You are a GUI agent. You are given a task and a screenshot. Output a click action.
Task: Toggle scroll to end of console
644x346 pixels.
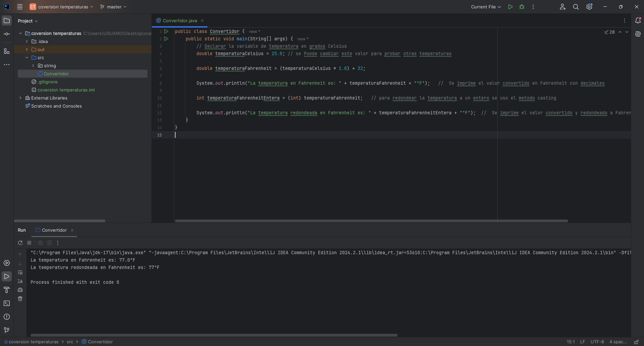[20, 281]
